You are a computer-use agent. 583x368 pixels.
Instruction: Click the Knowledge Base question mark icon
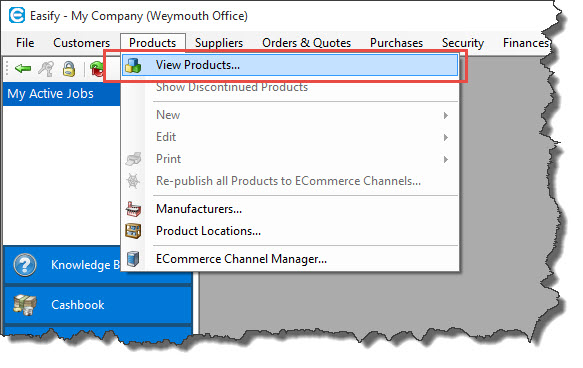pyautogui.click(x=25, y=265)
